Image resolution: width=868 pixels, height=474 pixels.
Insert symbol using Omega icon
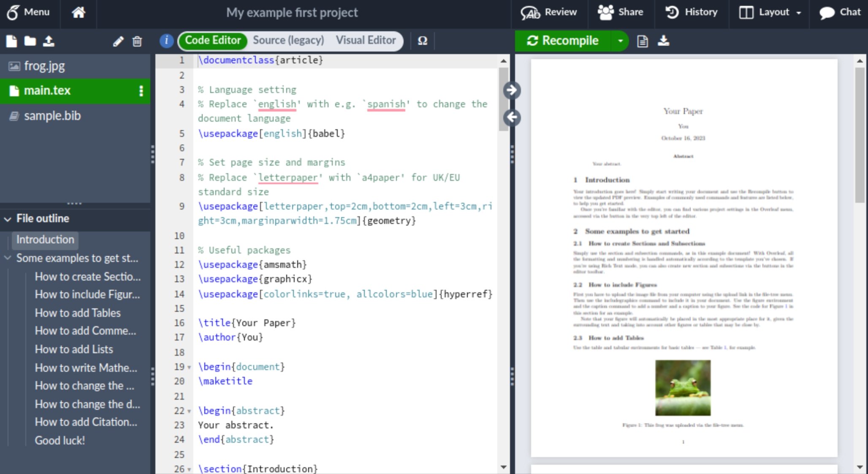[422, 41]
